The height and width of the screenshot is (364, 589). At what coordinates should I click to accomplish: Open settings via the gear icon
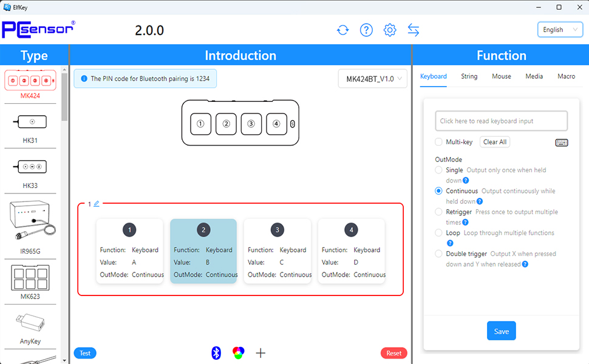[390, 30]
